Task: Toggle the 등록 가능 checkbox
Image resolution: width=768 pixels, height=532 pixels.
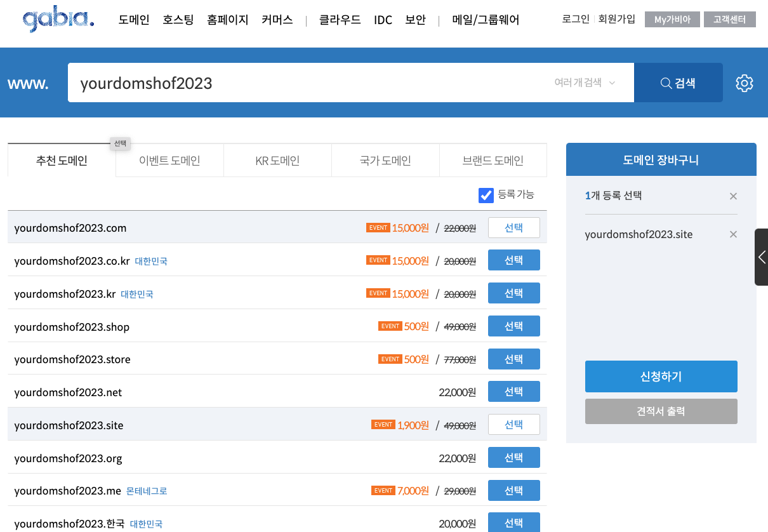Action: 486,195
